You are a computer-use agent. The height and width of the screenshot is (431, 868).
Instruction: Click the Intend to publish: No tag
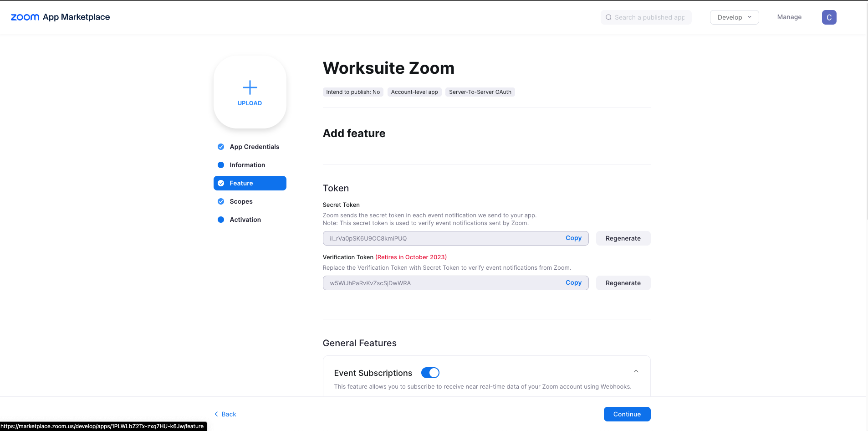(353, 92)
